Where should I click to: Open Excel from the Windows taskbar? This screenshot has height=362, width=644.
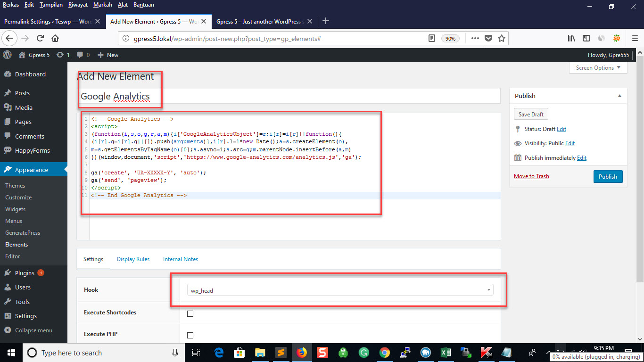pyautogui.click(x=446, y=353)
